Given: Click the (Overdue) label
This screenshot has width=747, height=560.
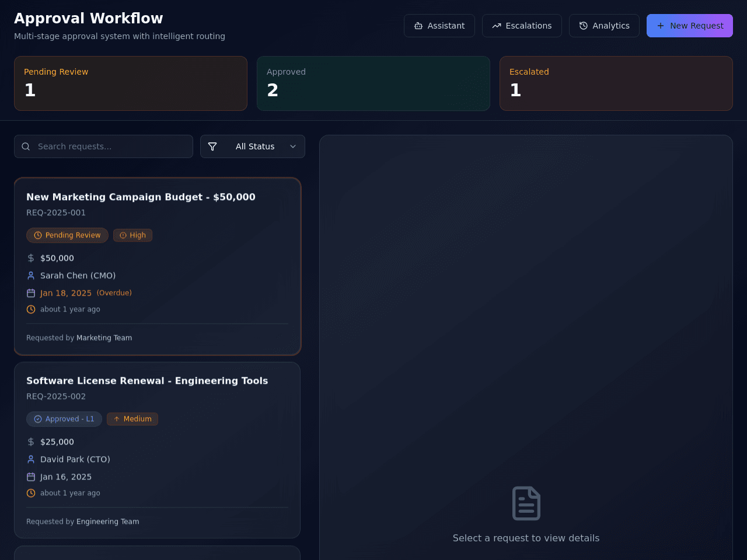Looking at the screenshot, I should (114, 293).
